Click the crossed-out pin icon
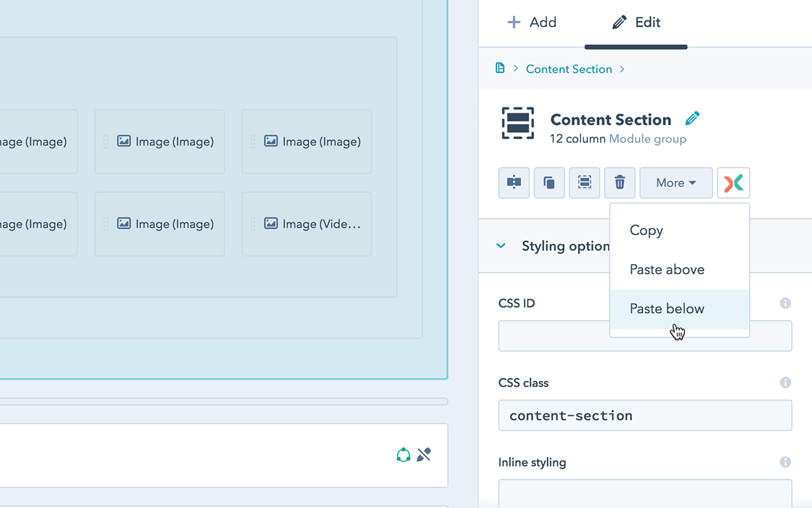The width and height of the screenshot is (812, 508). [424, 455]
